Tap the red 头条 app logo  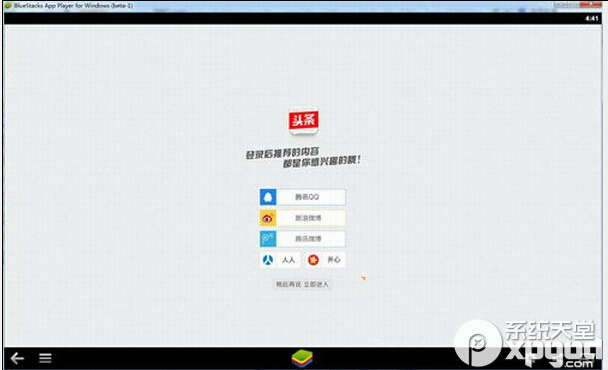(x=303, y=121)
